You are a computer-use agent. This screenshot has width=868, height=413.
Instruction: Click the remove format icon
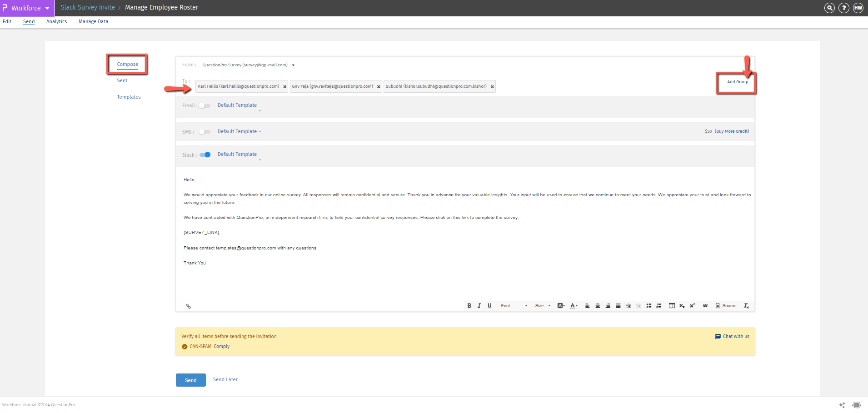click(746, 306)
